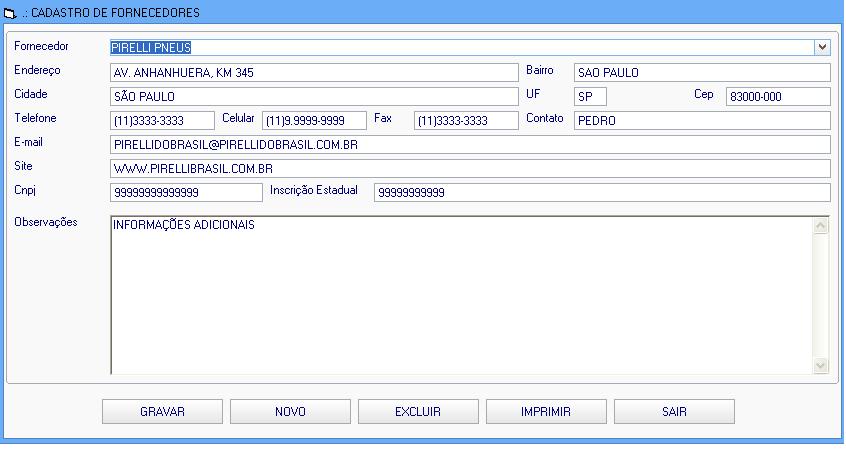Viewport: 846px width, 449px height.
Task: Click the Cnpj number field
Action: [x=186, y=193]
